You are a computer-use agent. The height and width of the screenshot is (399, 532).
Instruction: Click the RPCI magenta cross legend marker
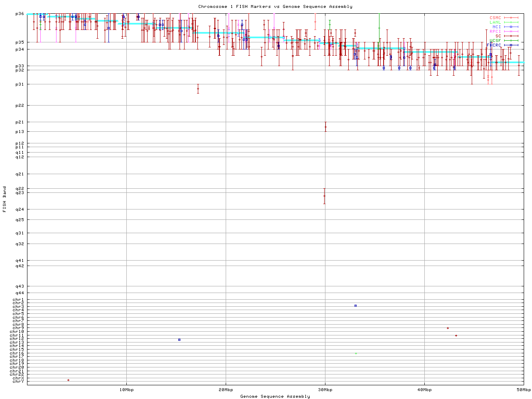pos(511,32)
